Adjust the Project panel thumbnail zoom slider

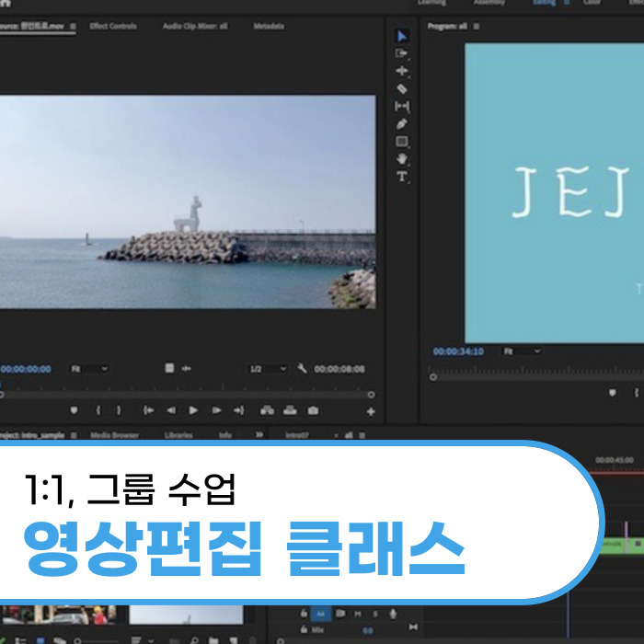click(95, 640)
